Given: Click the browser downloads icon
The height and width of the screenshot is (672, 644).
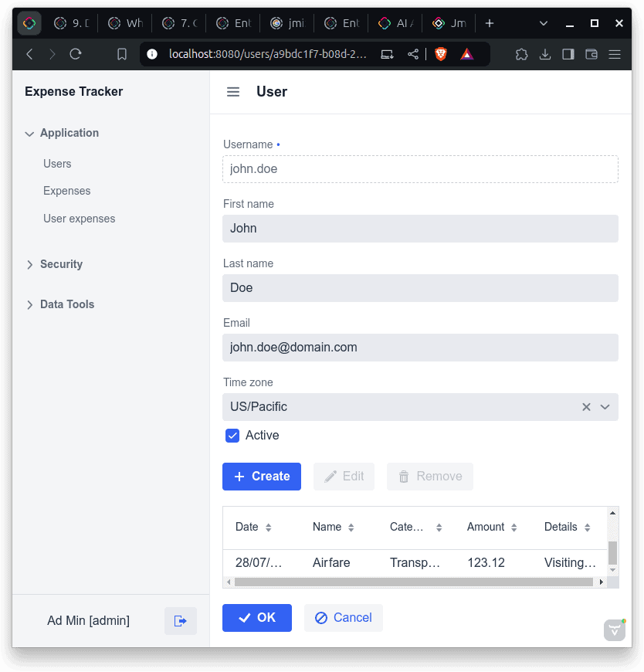Looking at the screenshot, I should point(545,54).
